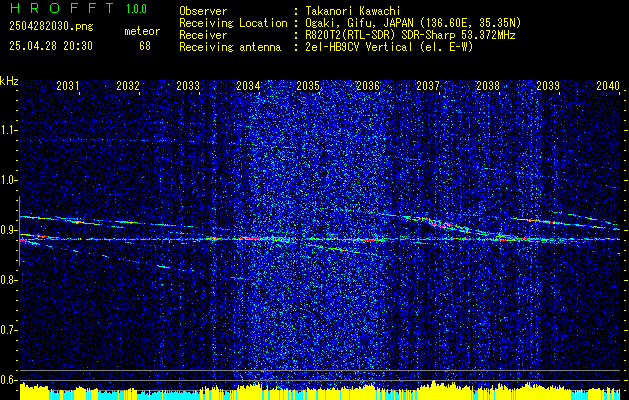Click the HROFFT title text
The width and height of the screenshot is (629, 400).
point(62,8)
